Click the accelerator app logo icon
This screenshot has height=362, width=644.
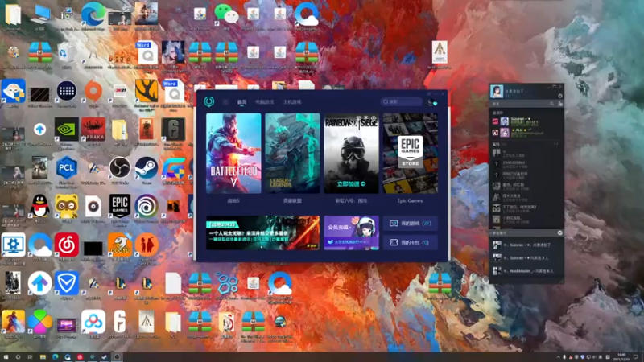pyautogui.click(x=209, y=101)
